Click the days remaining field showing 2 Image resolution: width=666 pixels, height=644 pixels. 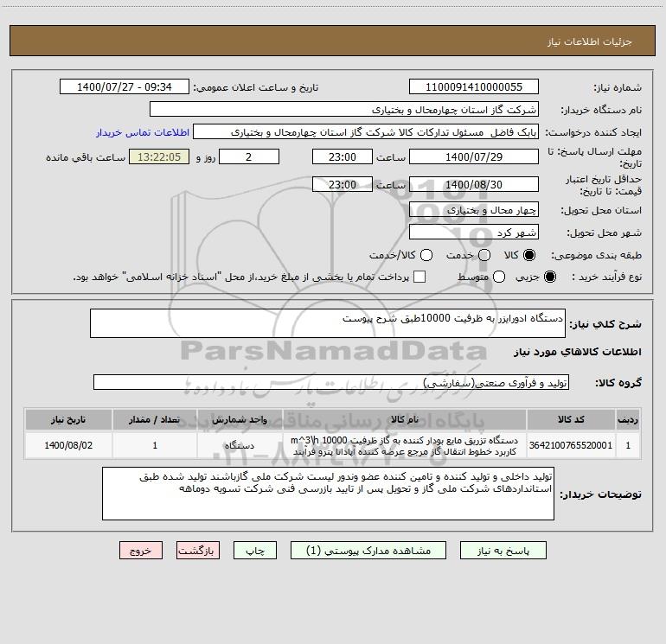(249, 156)
